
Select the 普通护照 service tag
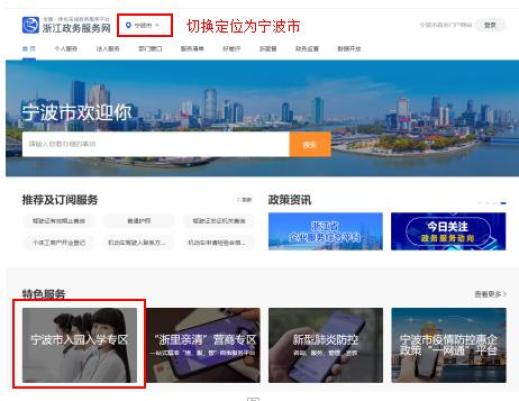139,221
